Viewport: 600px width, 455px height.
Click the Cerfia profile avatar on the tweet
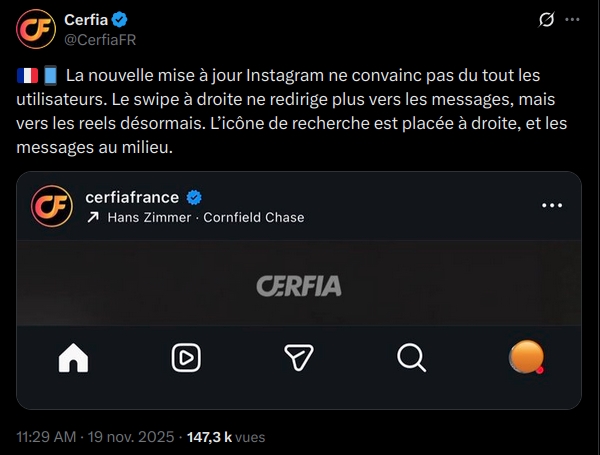[x=35, y=28]
